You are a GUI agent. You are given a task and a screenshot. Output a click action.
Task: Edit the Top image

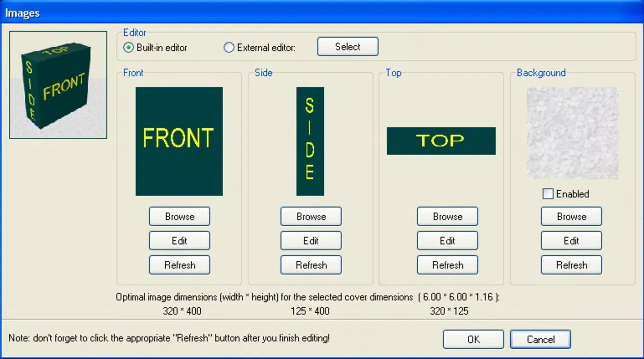click(448, 241)
